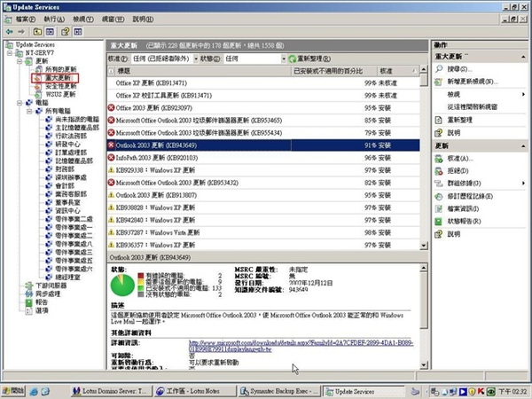Viewport: 532px width, 399px height.
Task: Click the Internet Explorer quick launch icon
Action: [x=34, y=391]
